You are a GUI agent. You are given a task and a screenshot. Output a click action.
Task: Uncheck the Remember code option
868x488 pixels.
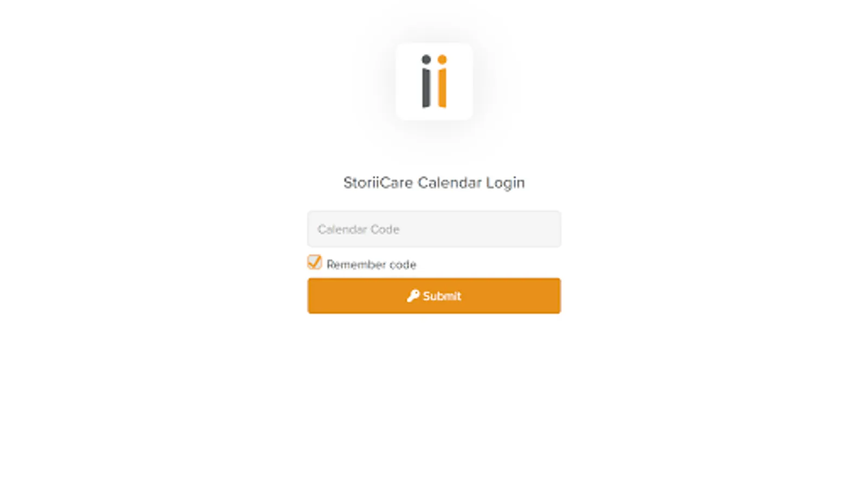[x=315, y=262]
